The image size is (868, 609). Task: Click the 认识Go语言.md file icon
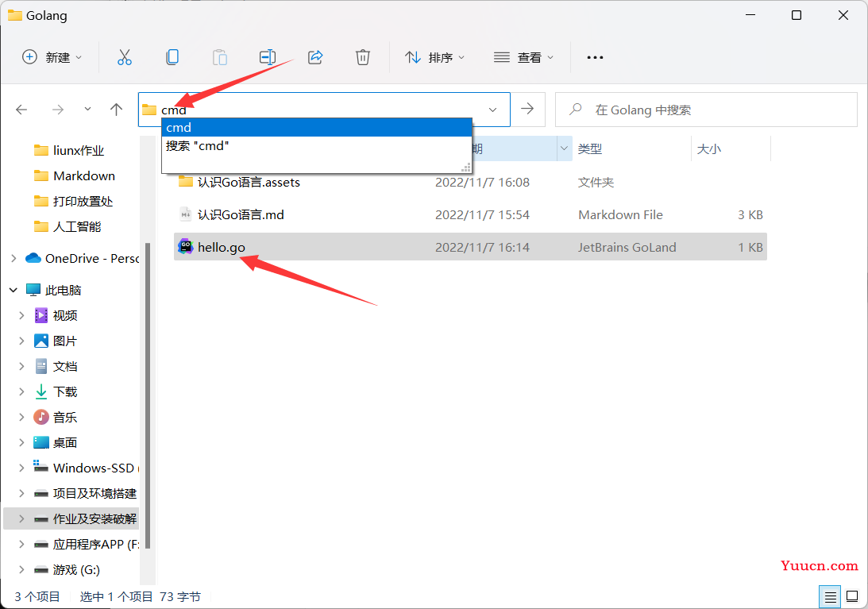(x=186, y=214)
